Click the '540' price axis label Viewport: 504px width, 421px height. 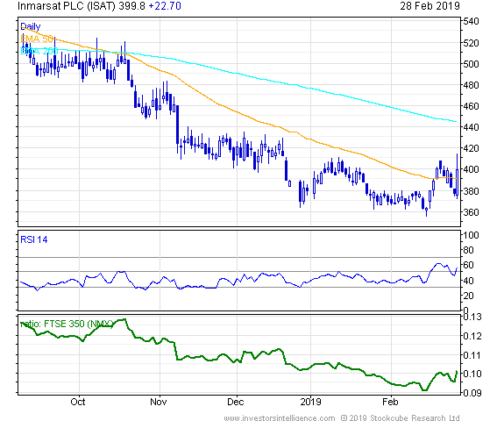(472, 22)
